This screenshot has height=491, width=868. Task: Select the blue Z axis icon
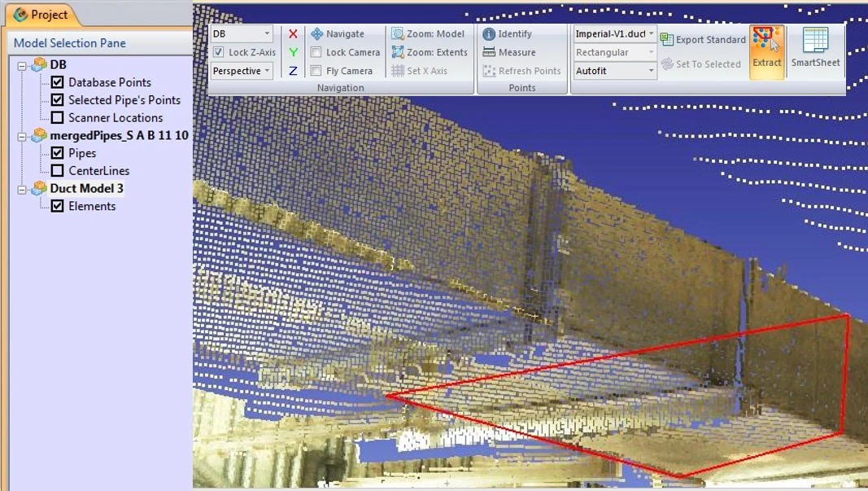293,71
